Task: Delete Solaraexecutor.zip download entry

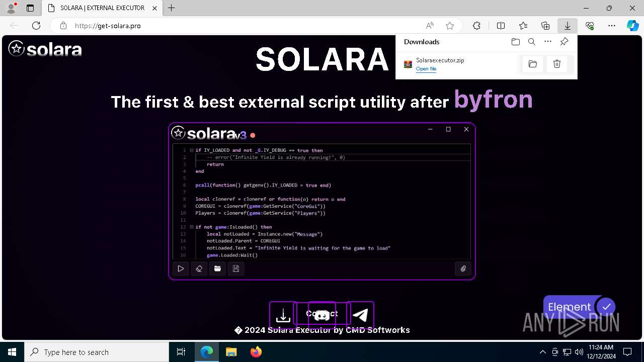Action: tap(557, 64)
